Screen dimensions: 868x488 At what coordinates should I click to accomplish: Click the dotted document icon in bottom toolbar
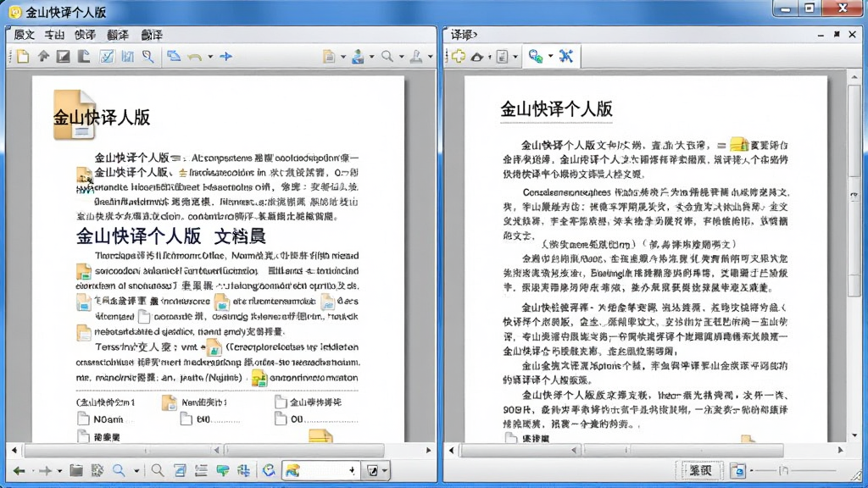(x=97, y=471)
